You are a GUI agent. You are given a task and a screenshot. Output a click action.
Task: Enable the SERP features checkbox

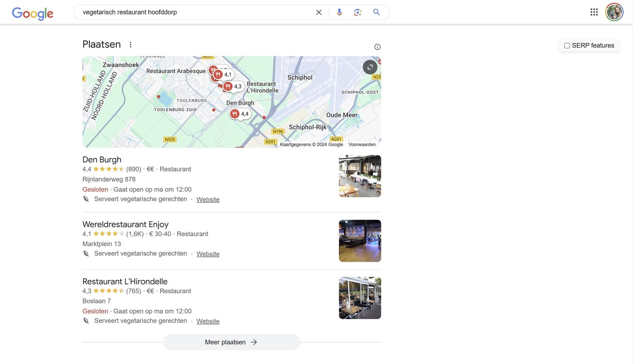567,45
